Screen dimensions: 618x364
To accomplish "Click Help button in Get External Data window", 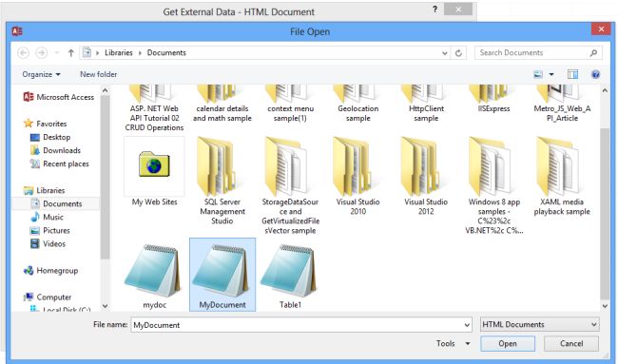I will click(x=435, y=10).
